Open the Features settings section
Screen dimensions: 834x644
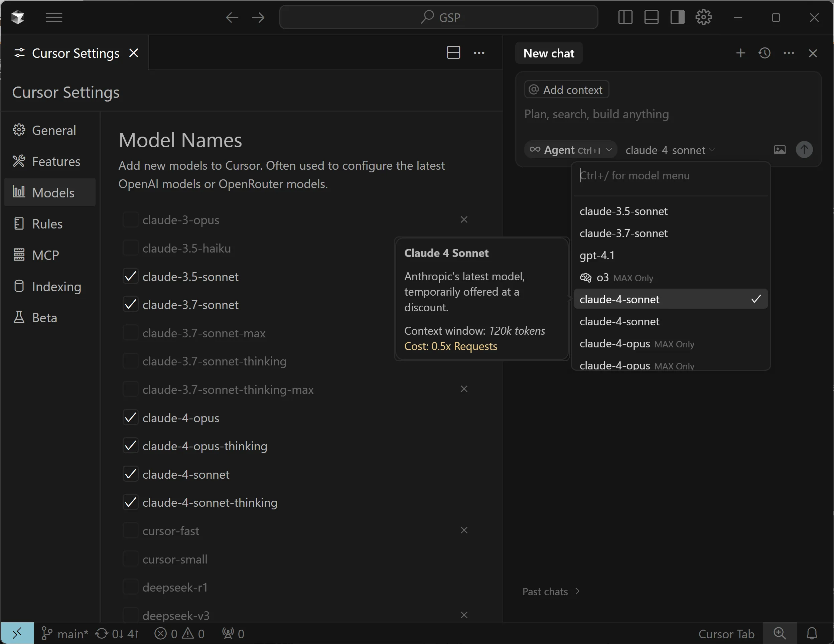pyautogui.click(x=56, y=161)
